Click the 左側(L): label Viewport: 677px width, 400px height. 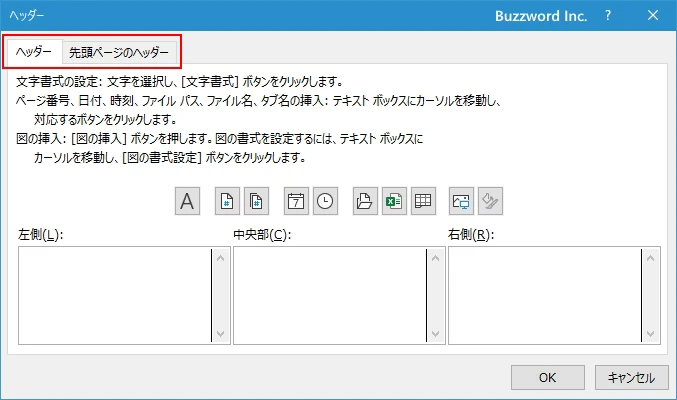41,235
